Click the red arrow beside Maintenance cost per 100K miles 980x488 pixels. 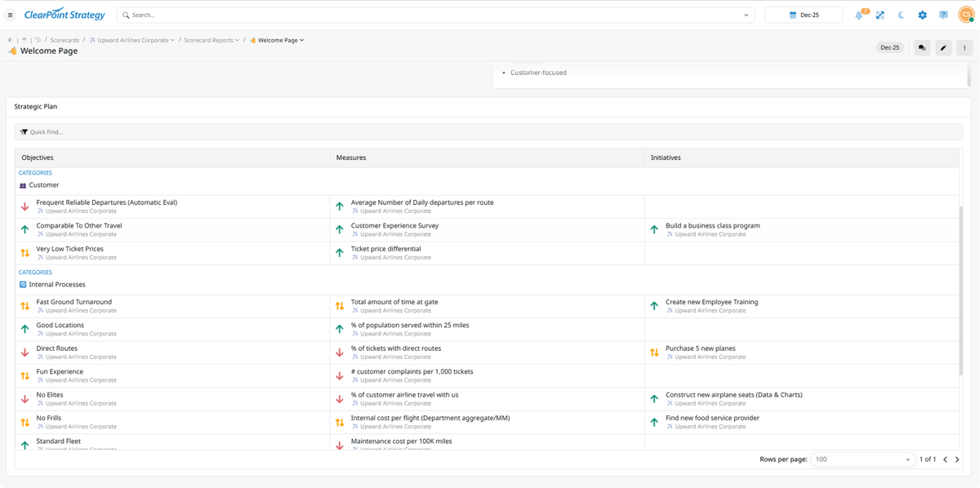coord(340,446)
